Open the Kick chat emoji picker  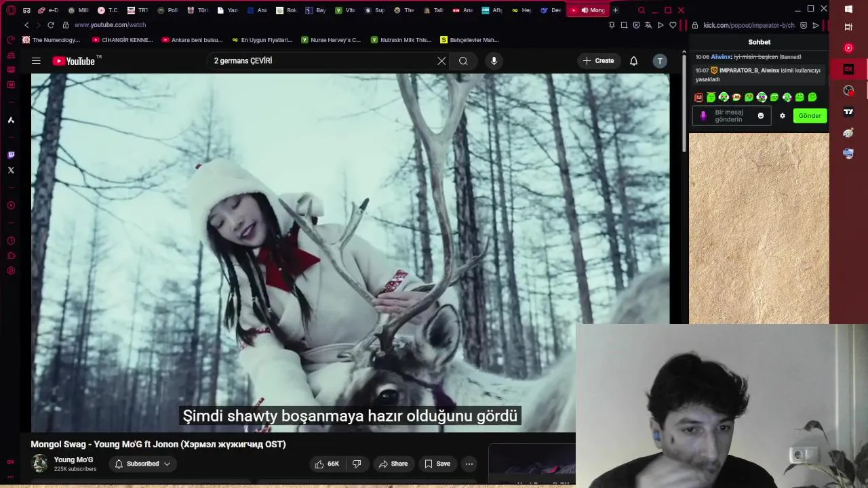(761, 116)
